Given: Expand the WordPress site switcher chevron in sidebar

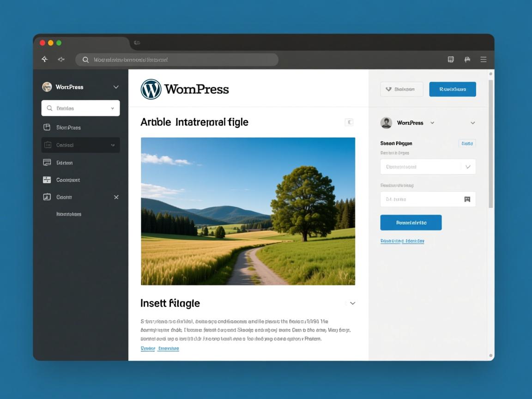Looking at the screenshot, I should pos(116,87).
